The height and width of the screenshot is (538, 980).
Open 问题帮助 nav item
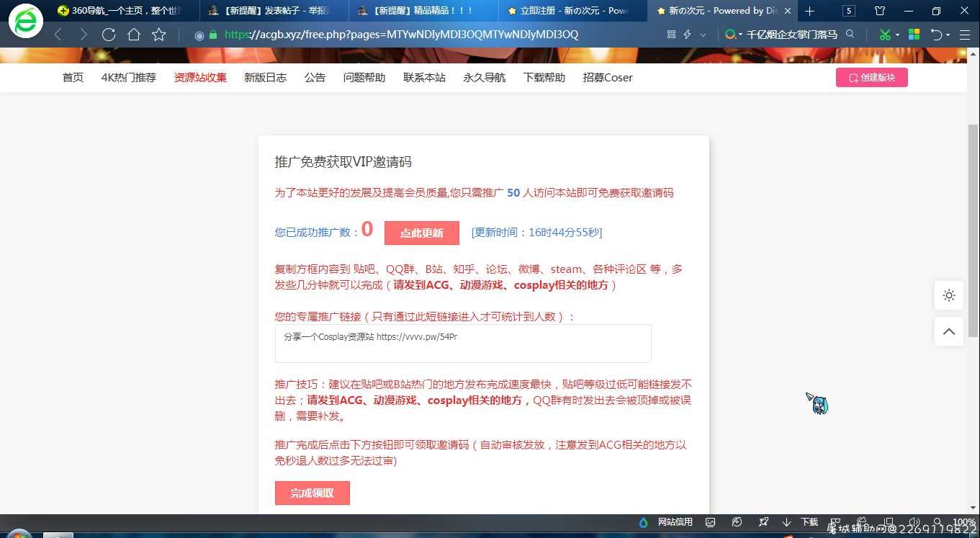pos(364,78)
